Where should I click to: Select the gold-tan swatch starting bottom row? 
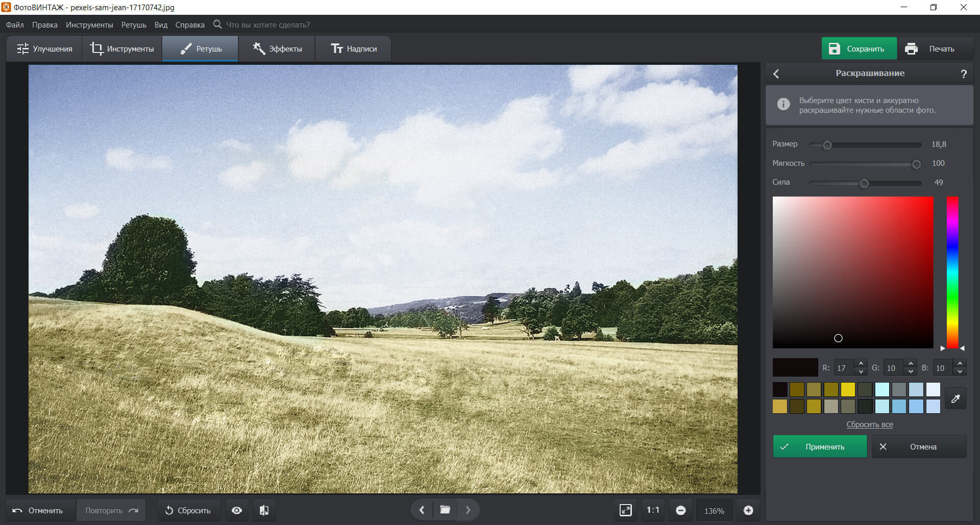780,406
